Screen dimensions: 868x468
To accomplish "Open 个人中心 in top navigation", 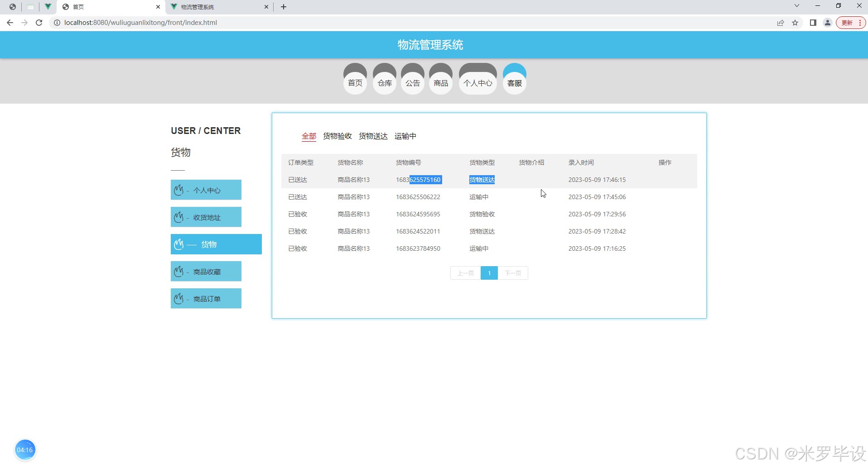I will [478, 79].
